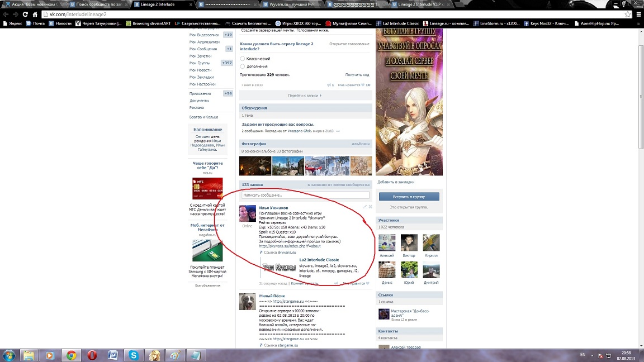
Task: Click the browser forward arrow
Action: (15, 15)
